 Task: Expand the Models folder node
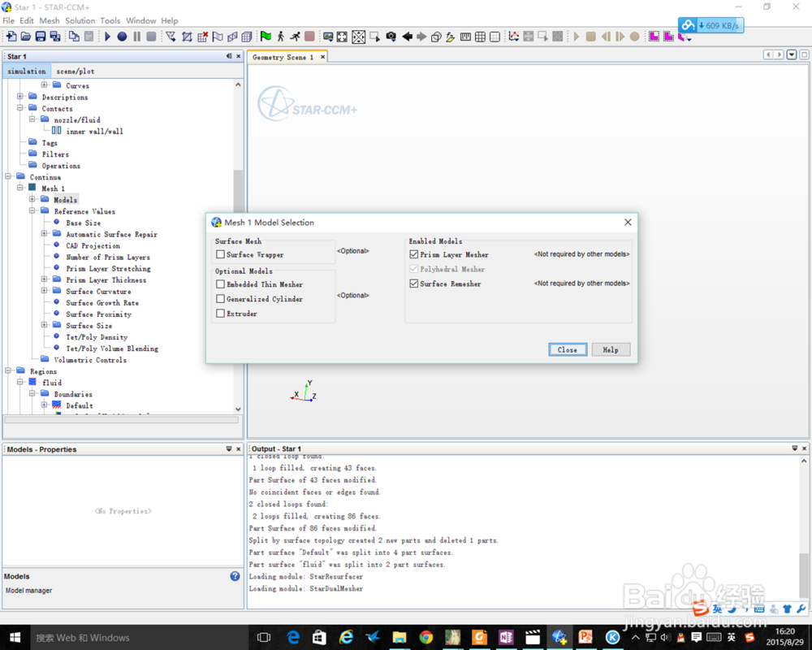coord(32,199)
